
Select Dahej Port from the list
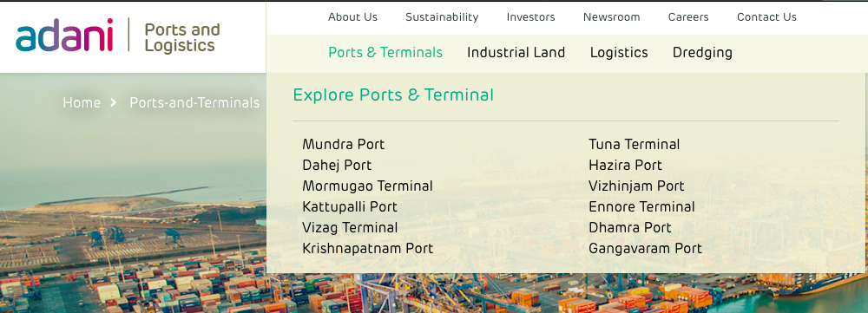pos(337,166)
